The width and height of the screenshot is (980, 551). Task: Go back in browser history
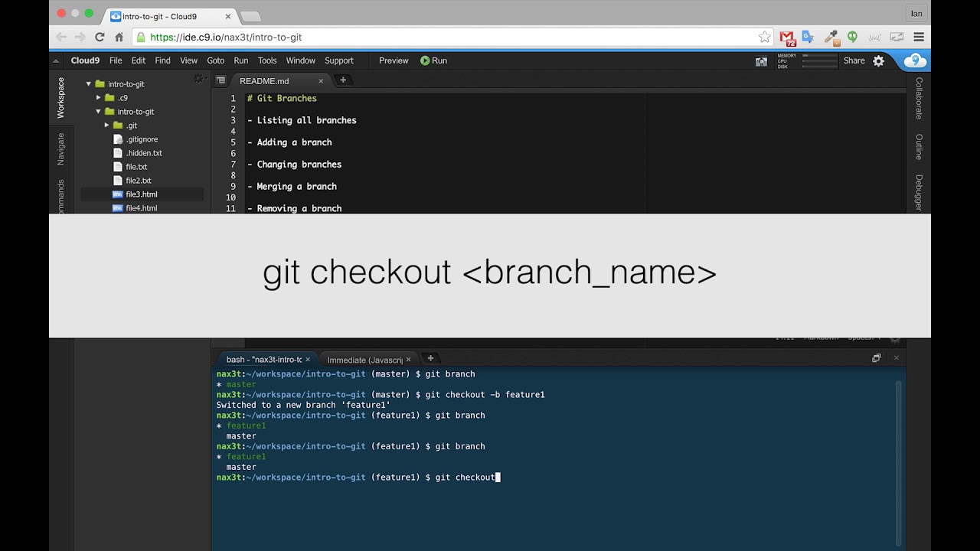coord(61,37)
